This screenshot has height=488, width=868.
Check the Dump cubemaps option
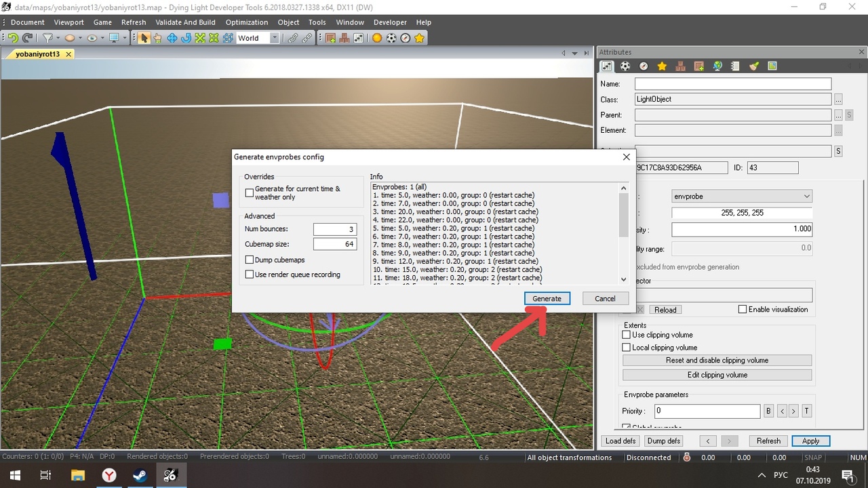coord(249,260)
